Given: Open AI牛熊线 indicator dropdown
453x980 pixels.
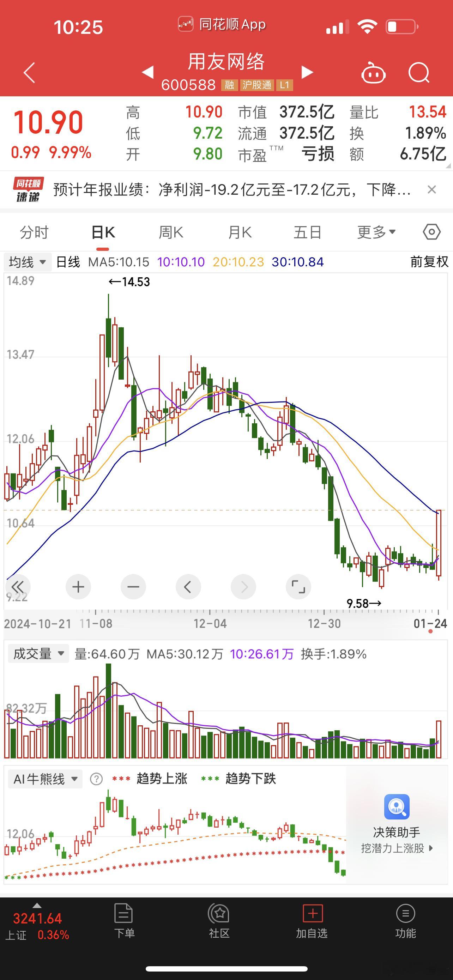Looking at the screenshot, I should pos(45,779).
